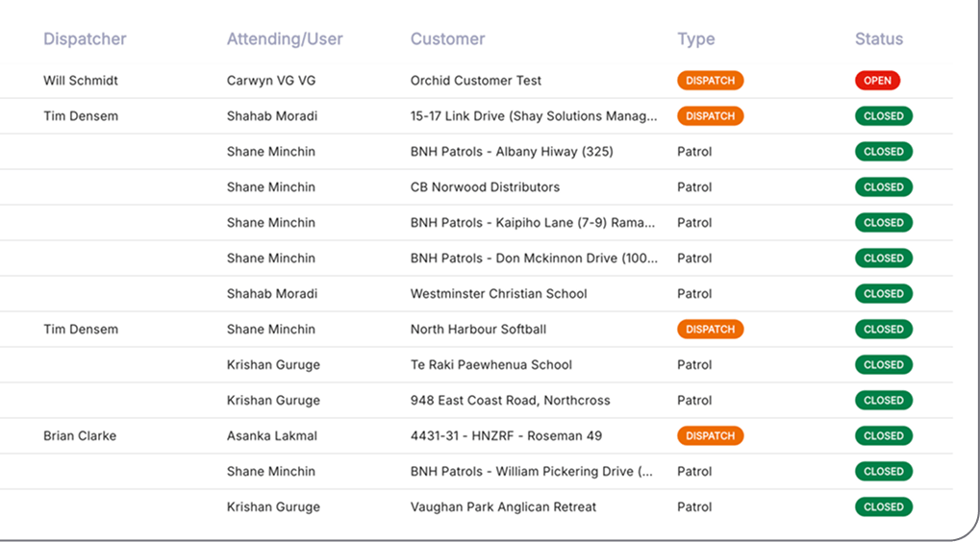Open CB Norwood Distributors customer
Image resolution: width=980 pixels, height=542 pixels.
(x=485, y=187)
